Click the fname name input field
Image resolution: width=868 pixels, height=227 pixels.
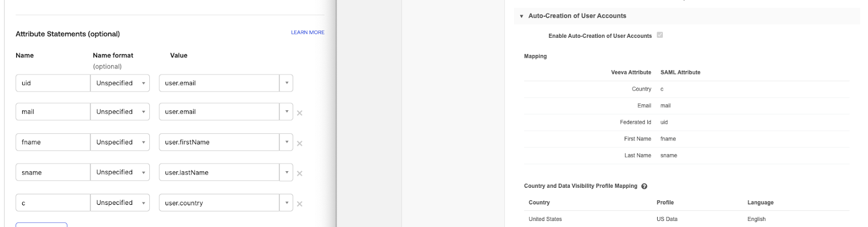point(53,142)
